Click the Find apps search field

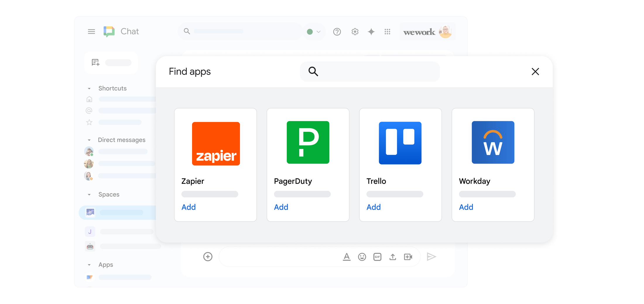coord(369,71)
